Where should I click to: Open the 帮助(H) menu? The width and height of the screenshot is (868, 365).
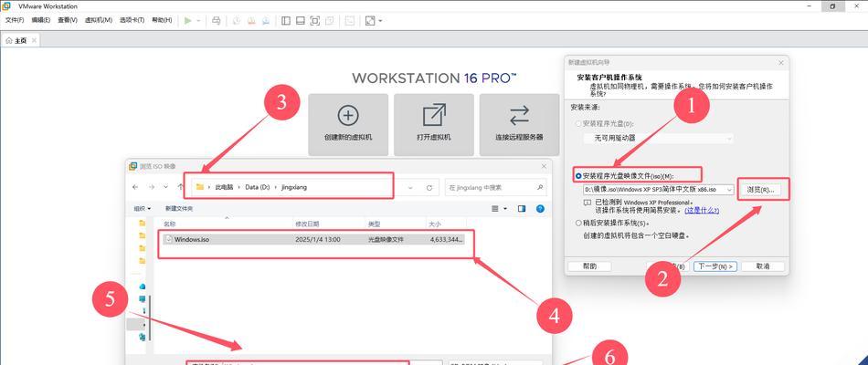(161, 20)
